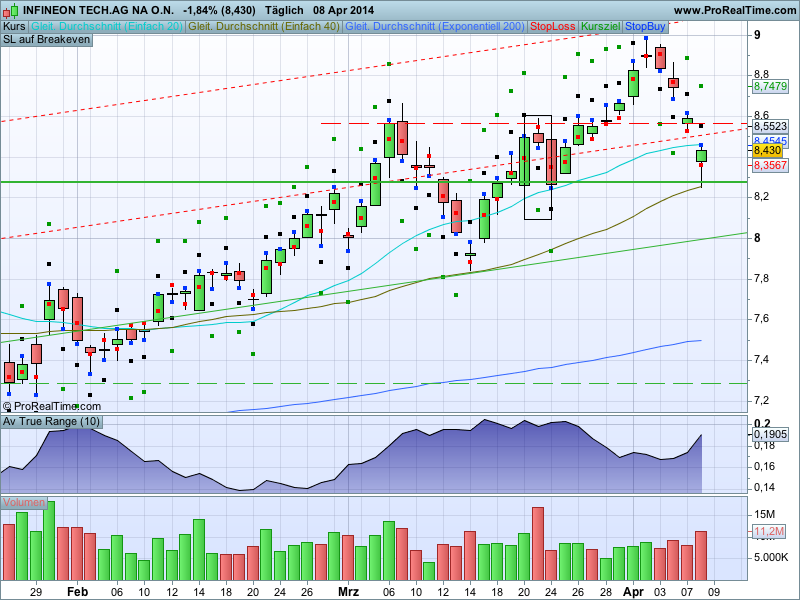This screenshot has height=600, width=800.
Task: Open the Av True Range (10) panel label
Action: pos(52,421)
